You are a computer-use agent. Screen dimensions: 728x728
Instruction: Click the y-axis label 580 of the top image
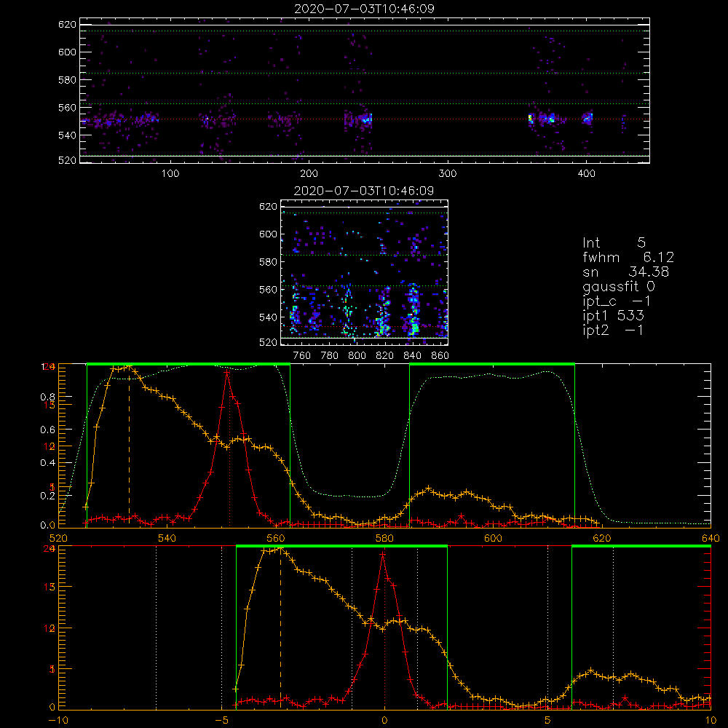67,80
